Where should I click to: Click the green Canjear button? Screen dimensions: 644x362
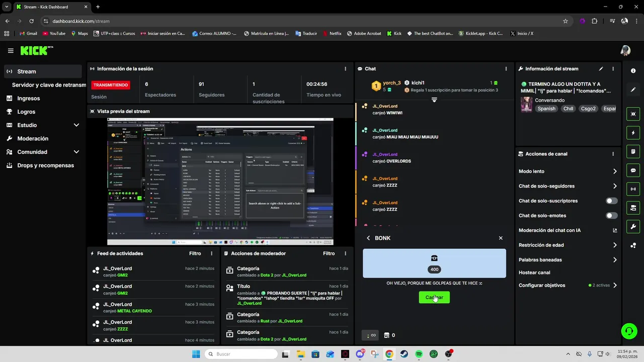click(x=434, y=298)
